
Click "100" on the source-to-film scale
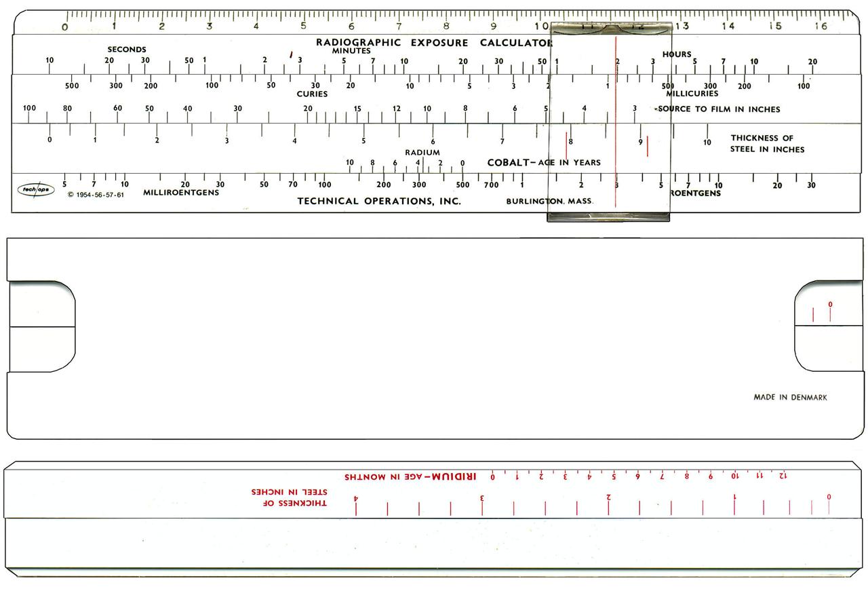click(x=29, y=109)
